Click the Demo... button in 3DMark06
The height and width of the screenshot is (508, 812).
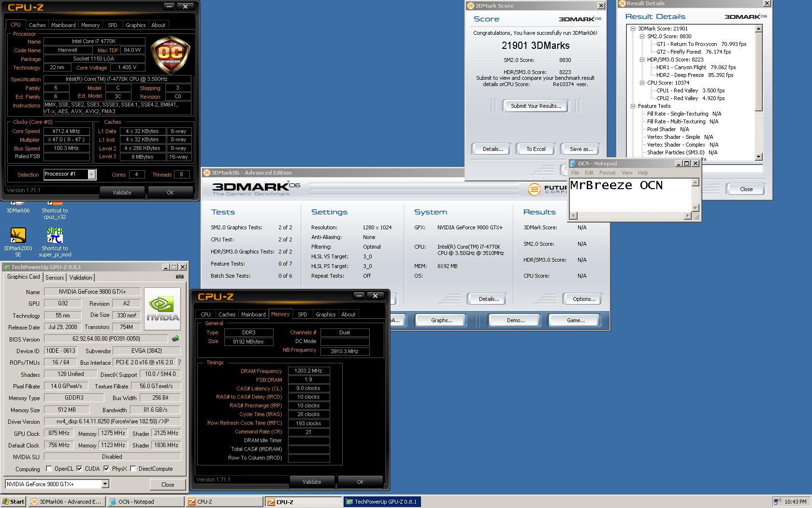(x=516, y=320)
